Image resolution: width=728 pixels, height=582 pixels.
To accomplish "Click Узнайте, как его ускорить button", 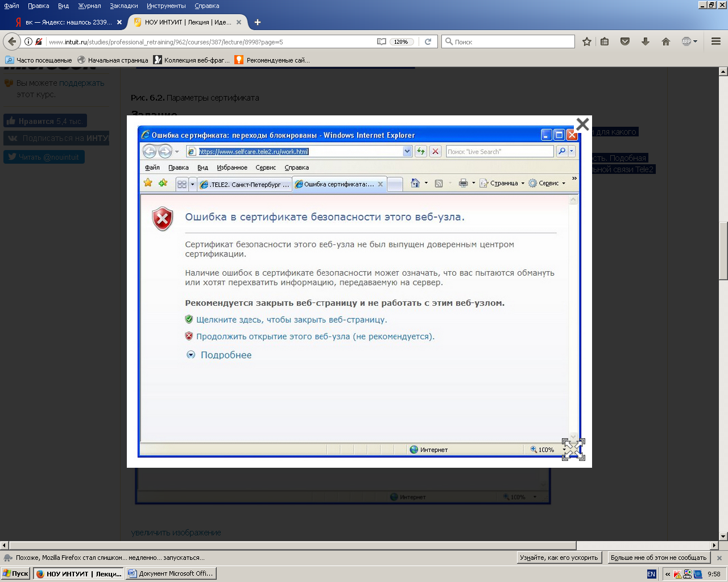I will (x=559, y=558).
